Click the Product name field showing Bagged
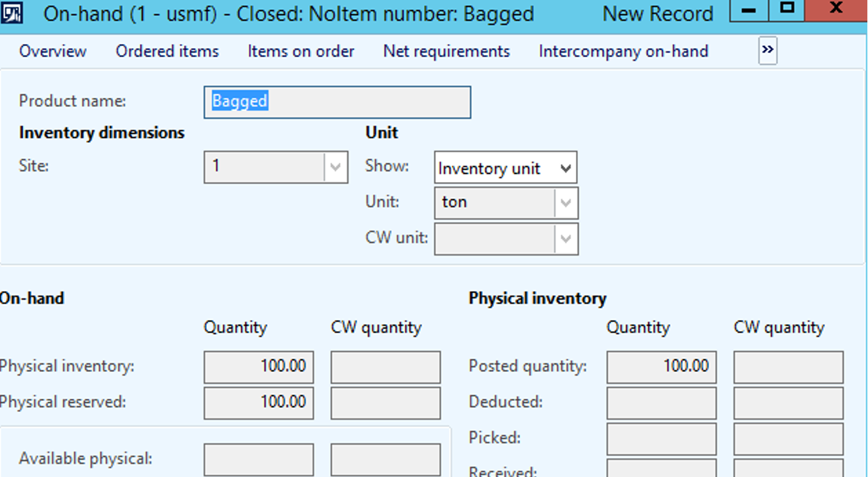The image size is (868, 477). pos(337,102)
